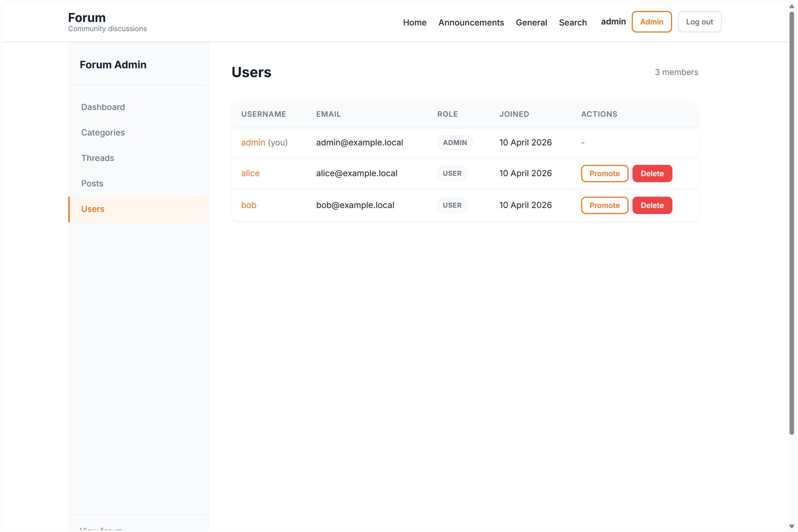The width and height of the screenshot is (798, 532).
Task: Open the Home page from the navigation bar
Action: (415, 22)
